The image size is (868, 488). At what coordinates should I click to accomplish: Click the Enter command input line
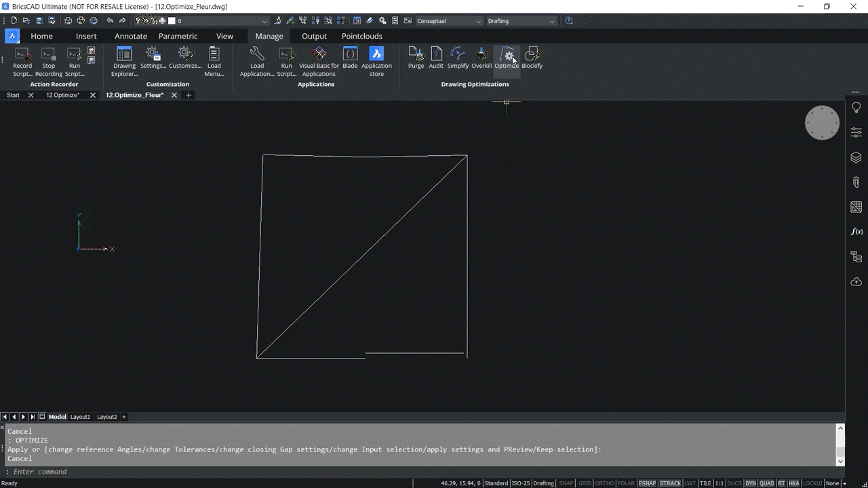click(x=420, y=472)
